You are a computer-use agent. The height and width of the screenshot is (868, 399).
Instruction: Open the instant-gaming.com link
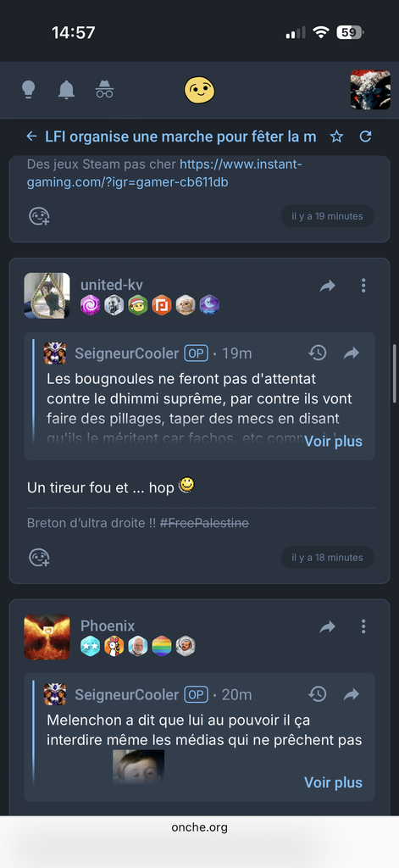pos(165,173)
